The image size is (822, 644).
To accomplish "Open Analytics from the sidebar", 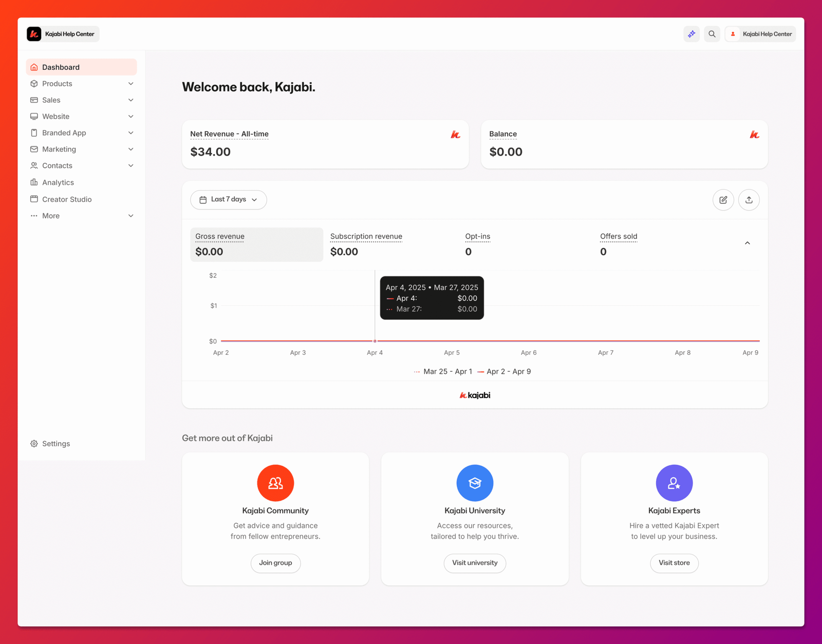I will click(x=58, y=182).
